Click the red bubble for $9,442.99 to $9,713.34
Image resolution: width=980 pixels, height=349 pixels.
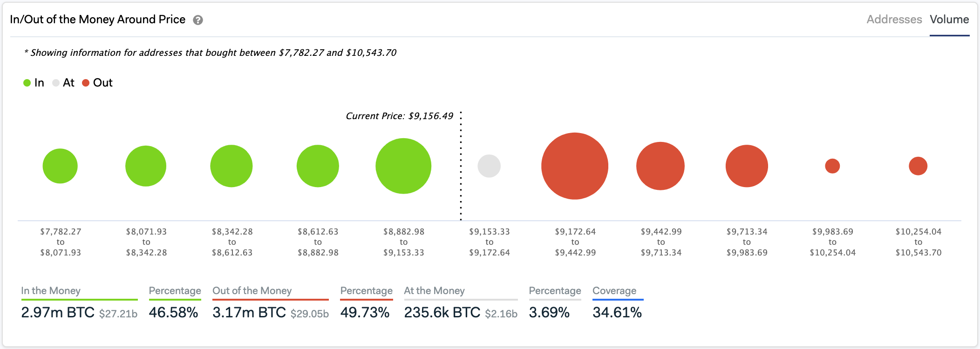660,166
